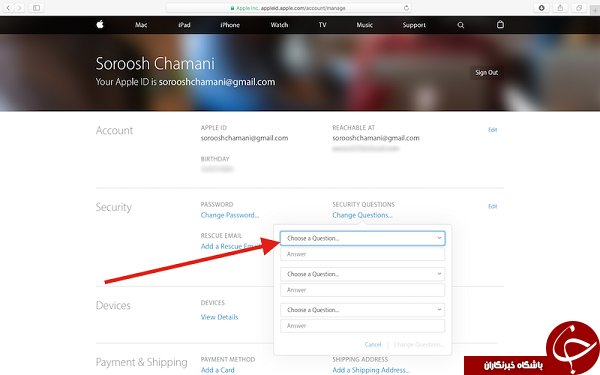Click the Safari address bar
600x375 pixels.
[289, 8]
